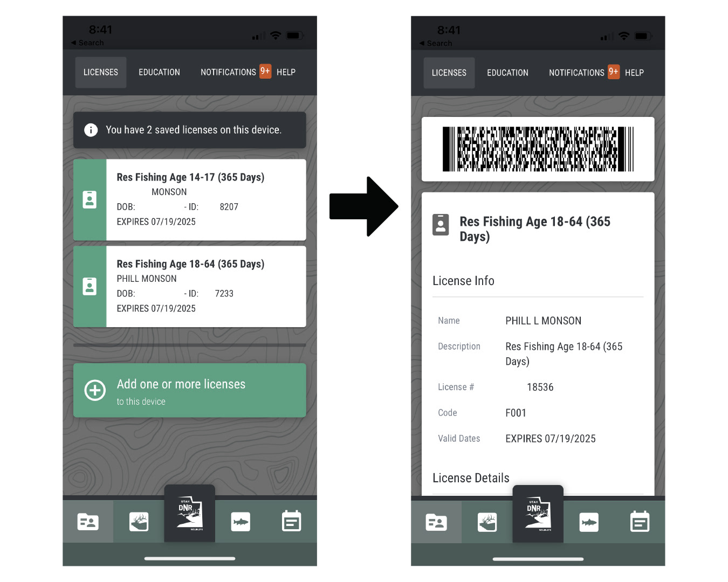
Task: Tap elk hunting icon in left bottom bar
Action: [139, 522]
